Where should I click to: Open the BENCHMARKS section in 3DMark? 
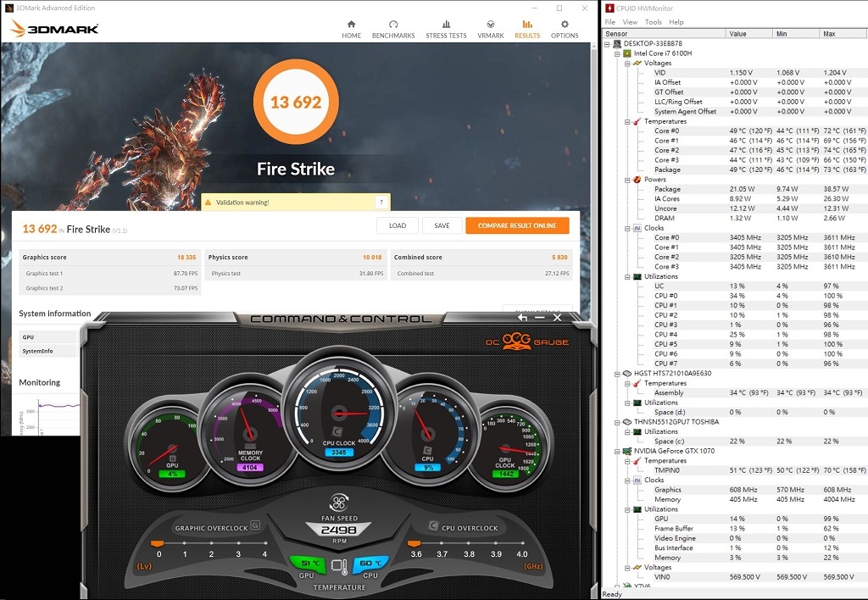pyautogui.click(x=393, y=30)
